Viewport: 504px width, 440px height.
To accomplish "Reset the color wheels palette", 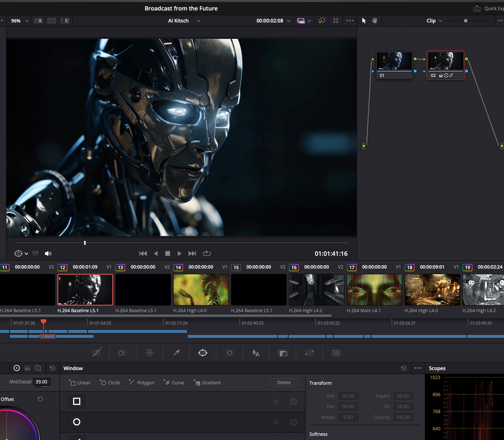I will [52, 368].
